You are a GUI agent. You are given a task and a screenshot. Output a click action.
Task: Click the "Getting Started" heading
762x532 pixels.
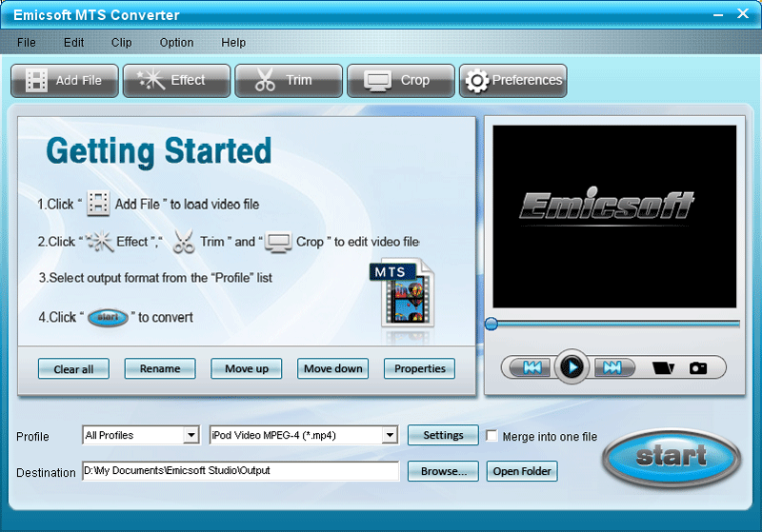tap(159, 151)
